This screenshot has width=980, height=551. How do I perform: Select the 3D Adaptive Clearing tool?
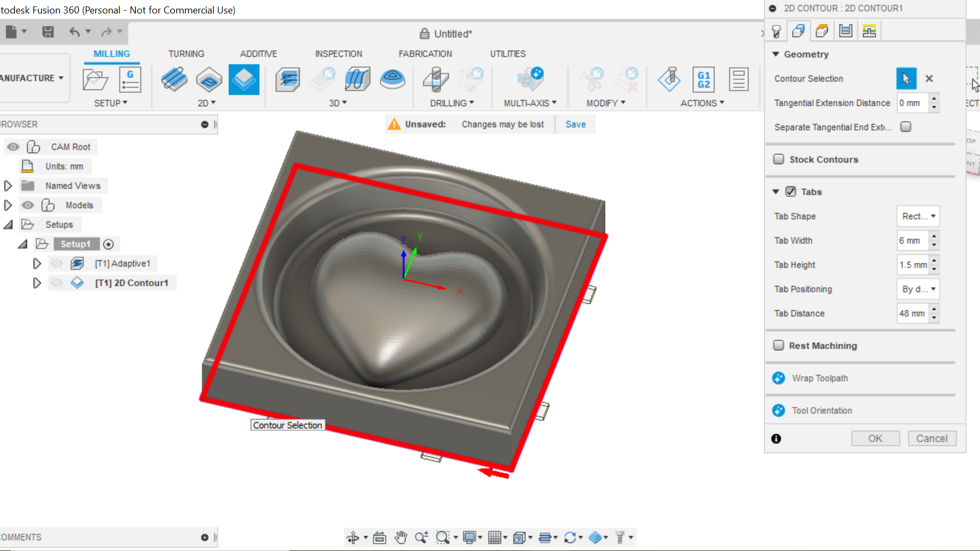click(x=288, y=80)
